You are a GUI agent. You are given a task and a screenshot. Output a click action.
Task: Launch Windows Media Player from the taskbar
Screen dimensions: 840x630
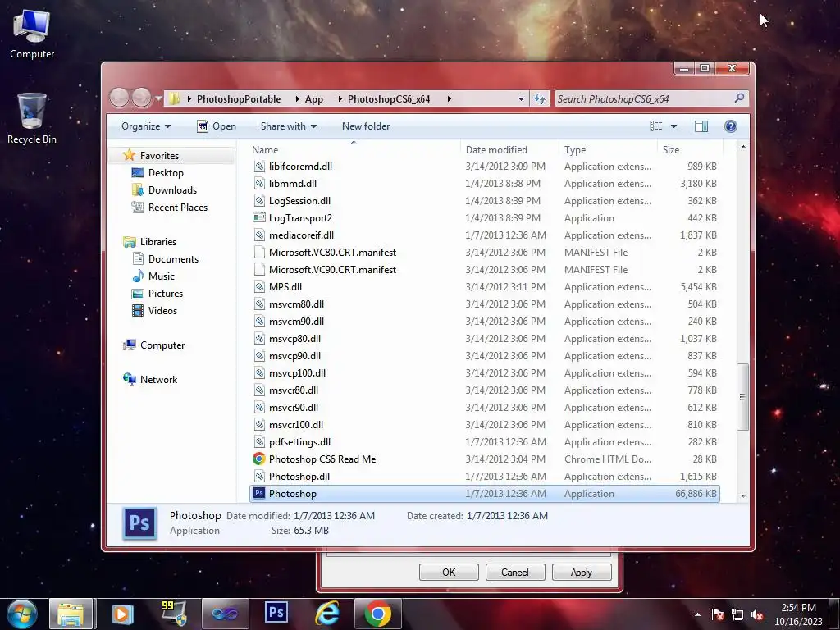[122, 614]
